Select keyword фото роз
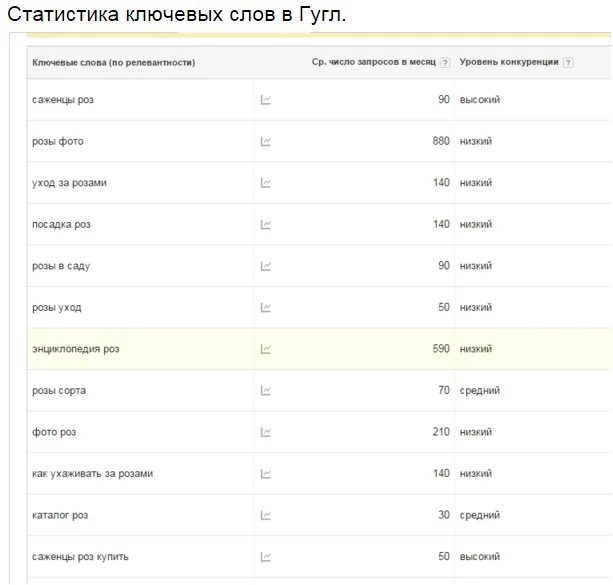The image size is (613, 585). [x=54, y=432]
